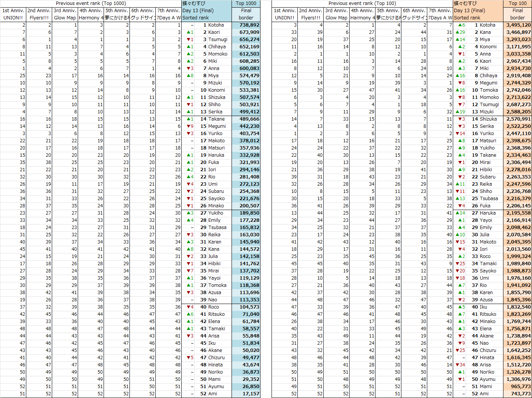Screen dimensions: 532x398
Task: Select Mizuki's border value 570,192
Action: pos(246,83)
